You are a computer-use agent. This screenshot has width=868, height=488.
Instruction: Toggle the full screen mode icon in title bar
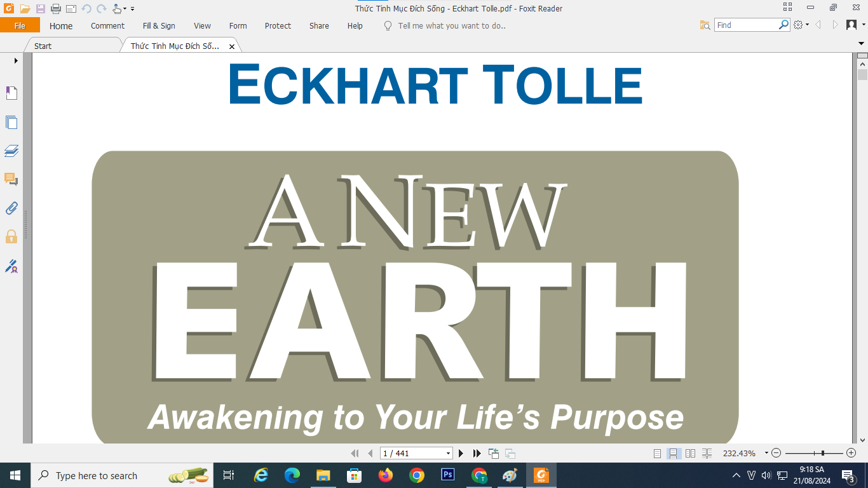[788, 8]
